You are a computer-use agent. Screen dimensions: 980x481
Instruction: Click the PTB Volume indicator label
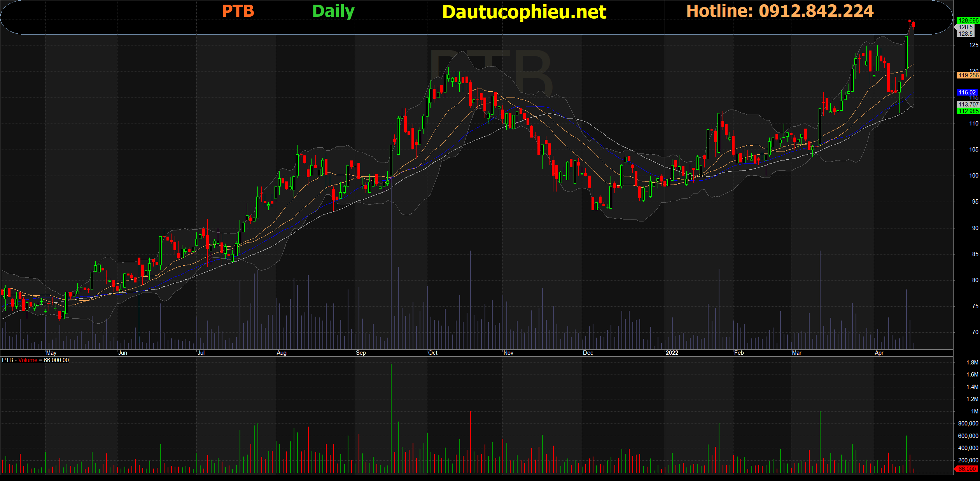(x=35, y=360)
